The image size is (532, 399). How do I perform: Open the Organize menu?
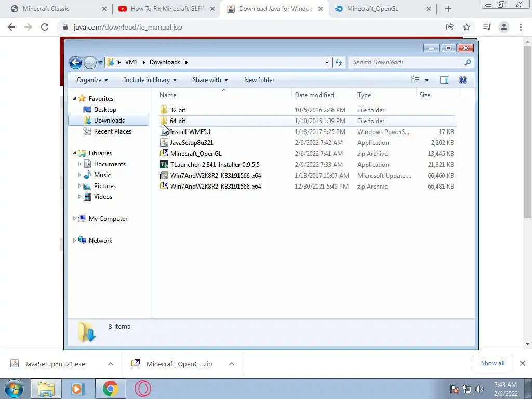[x=92, y=80]
